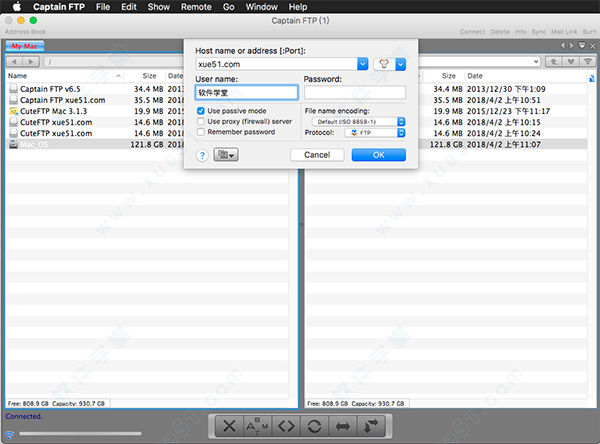
Task: Click the help question mark in dialog
Action: click(202, 155)
